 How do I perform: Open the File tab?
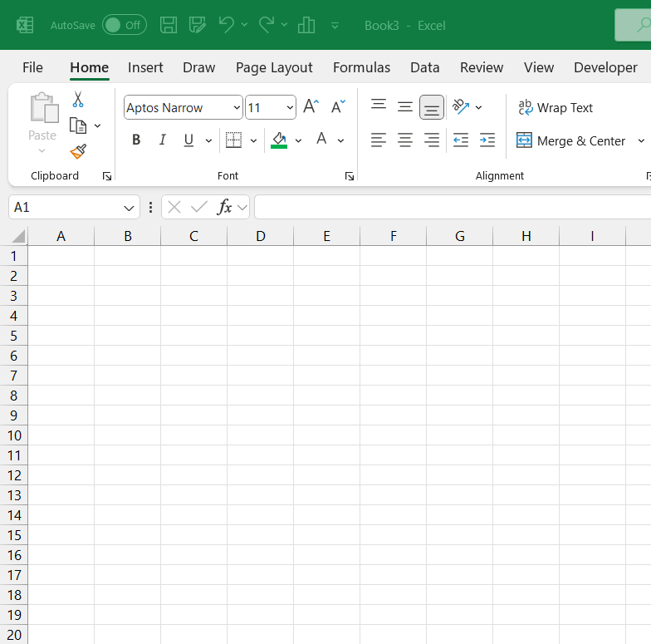[32, 67]
